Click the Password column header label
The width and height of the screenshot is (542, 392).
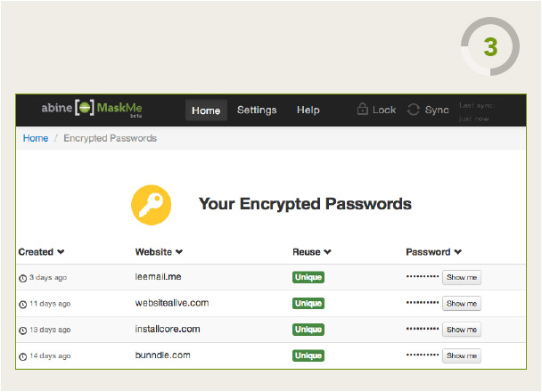coord(428,252)
